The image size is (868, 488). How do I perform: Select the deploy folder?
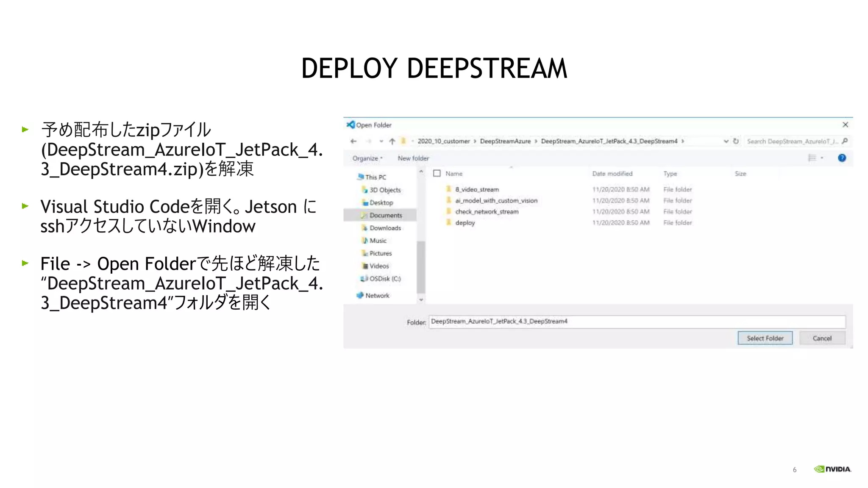tap(465, 223)
